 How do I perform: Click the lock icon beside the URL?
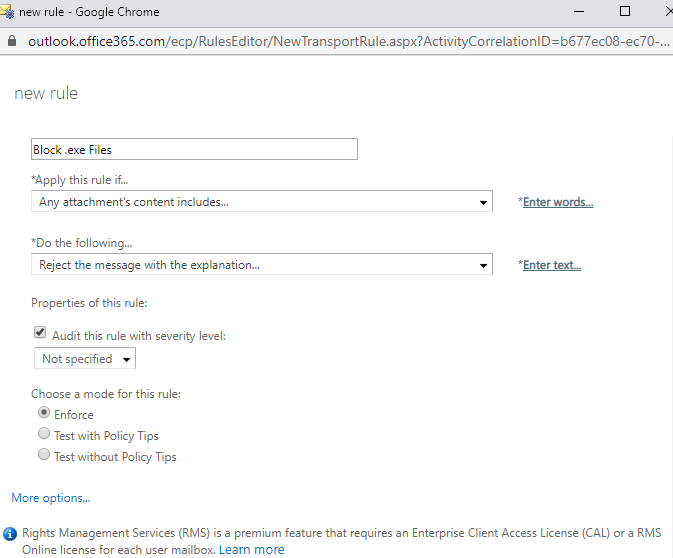pos(12,41)
